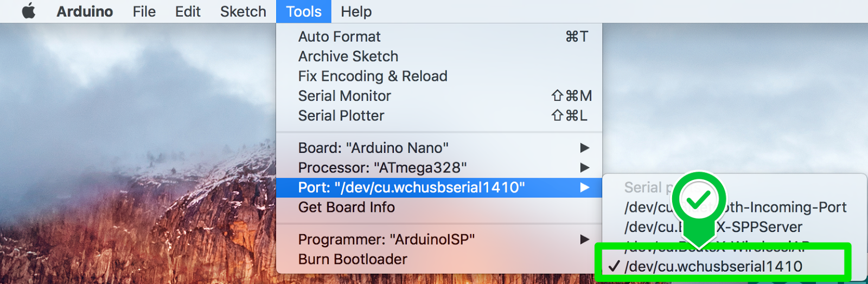Click the highlighted Port menu item
Screen dimensions: 868x284
(411, 188)
